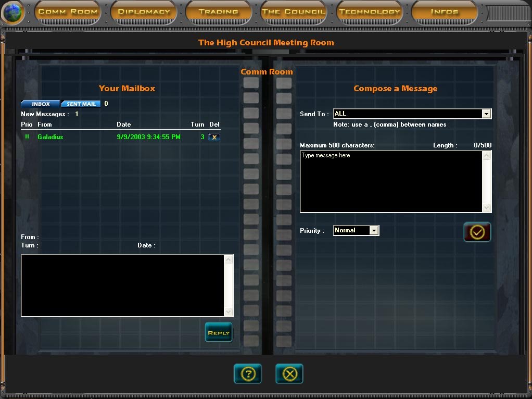
Task: Open the Send To dropdown list
Action: tap(486, 114)
